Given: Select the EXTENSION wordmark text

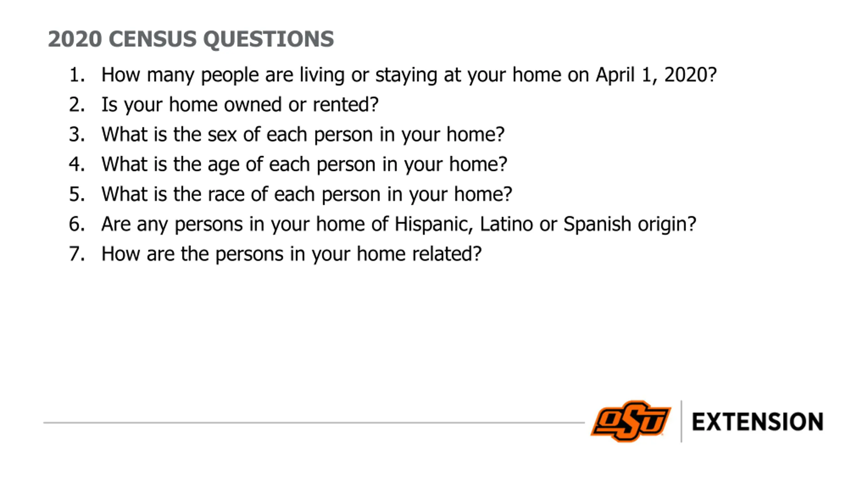Looking at the screenshot, I should point(757,422).
